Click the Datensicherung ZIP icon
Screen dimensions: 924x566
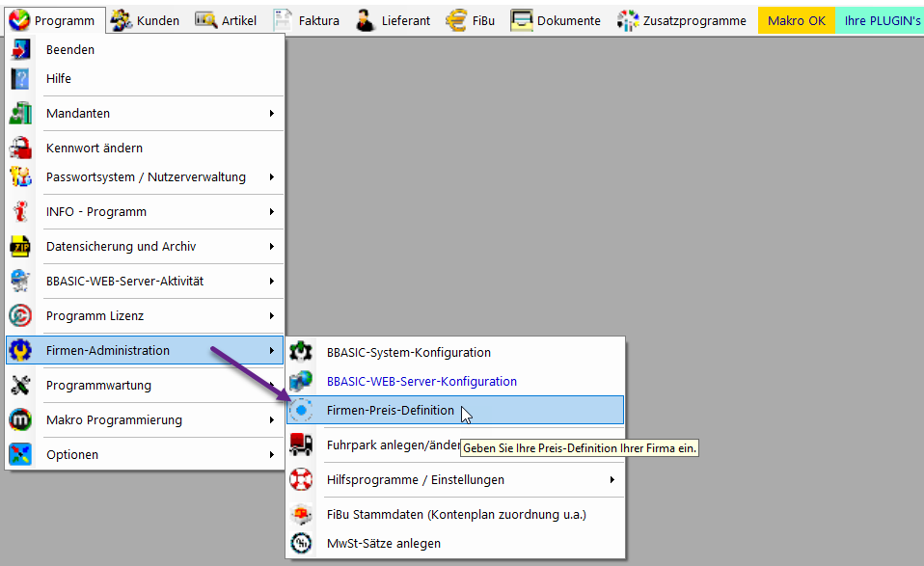click(20, 246)
